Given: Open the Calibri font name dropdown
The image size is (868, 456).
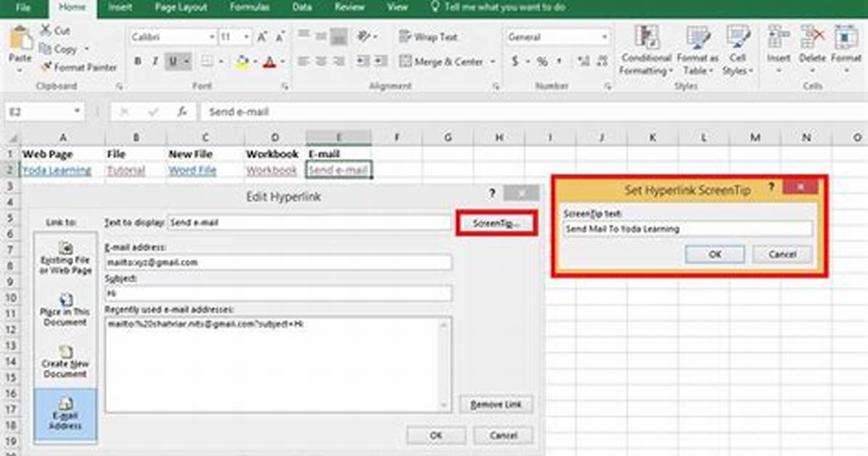Looking at the screenshot, I should pos(211,37).
